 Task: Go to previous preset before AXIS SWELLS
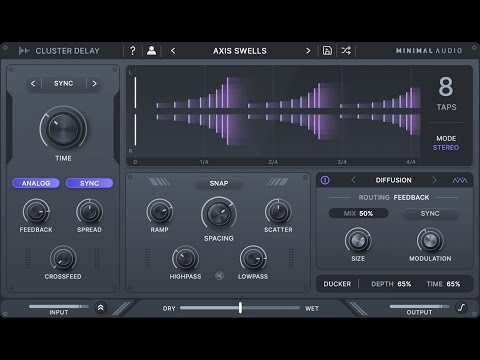click(x=173, y=51)
